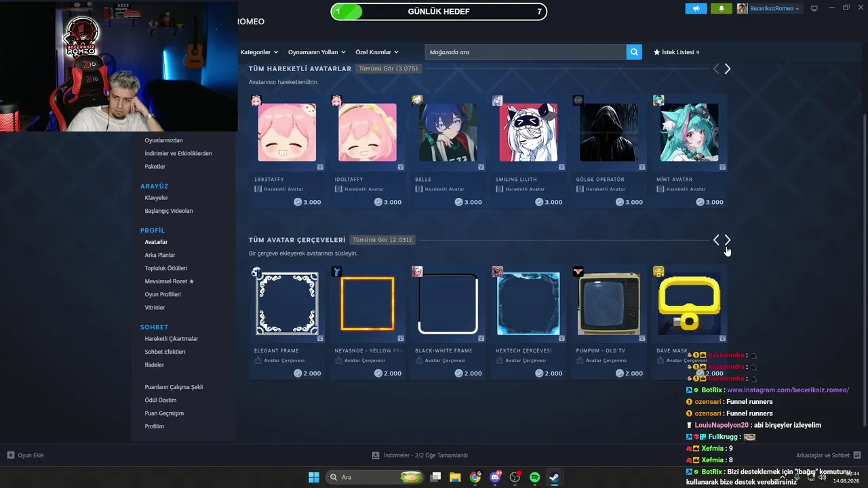Open the SMILING LILITH avatar thumbnail
Image resolution: width=868 pixels, height=488 pixels.
528,132
